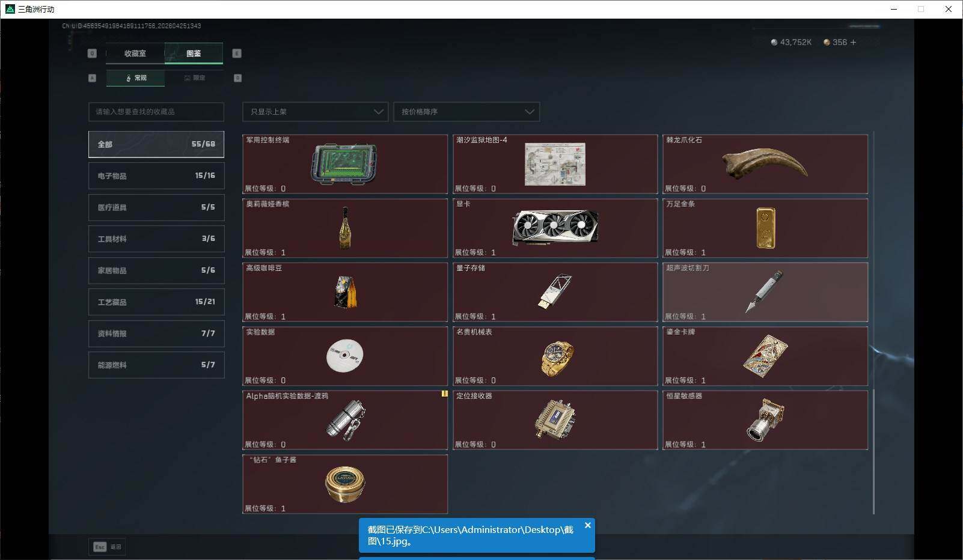Viewport: 963px width, 560px height.
Task: View the 名贵机械表 gold watch item
Action: [555, 356]
